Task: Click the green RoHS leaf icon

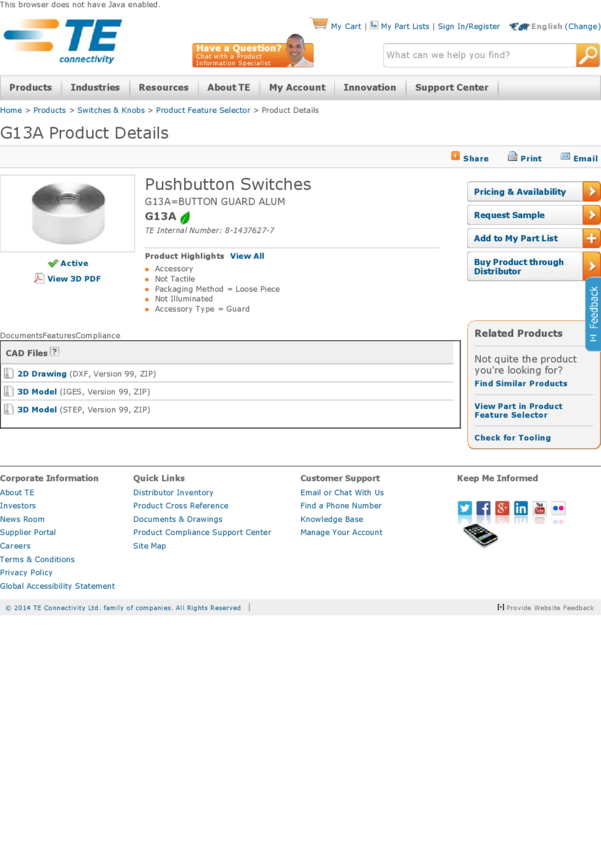Action: coord(185,217)
